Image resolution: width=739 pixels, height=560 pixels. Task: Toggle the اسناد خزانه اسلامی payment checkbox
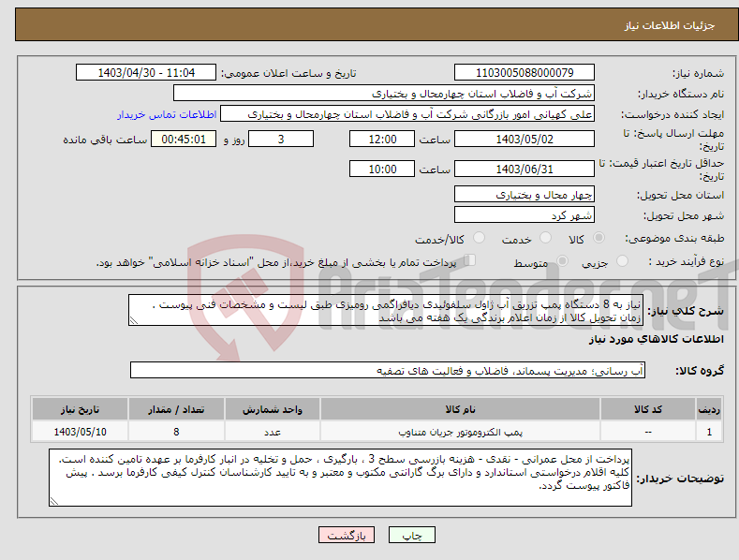tap(470, 260)
